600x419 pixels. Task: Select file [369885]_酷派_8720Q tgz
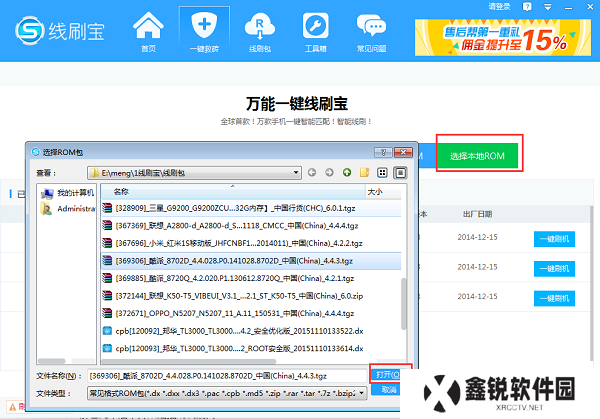pyautogui.click(x=251, y=278)
